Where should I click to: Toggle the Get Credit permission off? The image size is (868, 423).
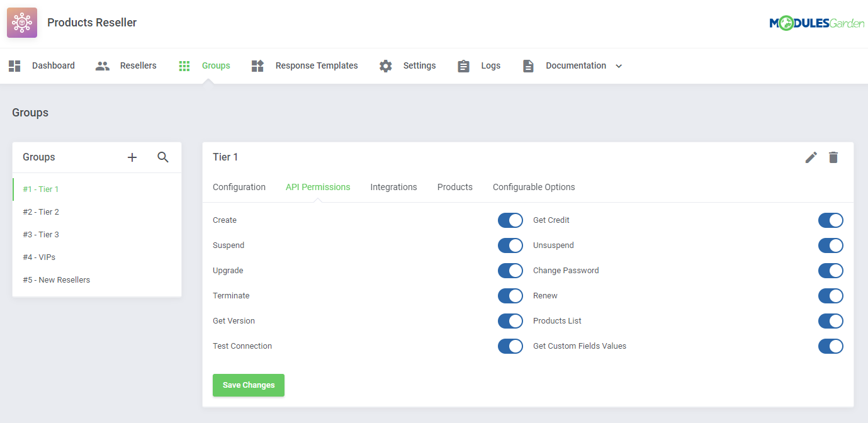coord(830,220)
